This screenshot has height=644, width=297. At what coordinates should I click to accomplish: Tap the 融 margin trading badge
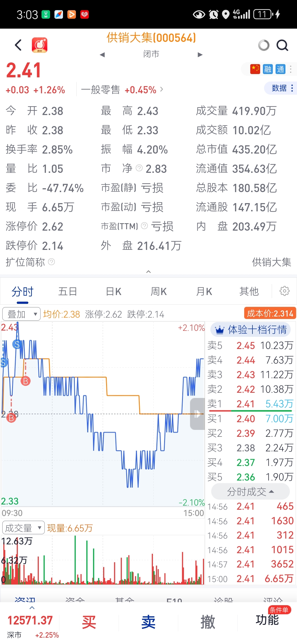pyautogui.click(x=268, y=69)
